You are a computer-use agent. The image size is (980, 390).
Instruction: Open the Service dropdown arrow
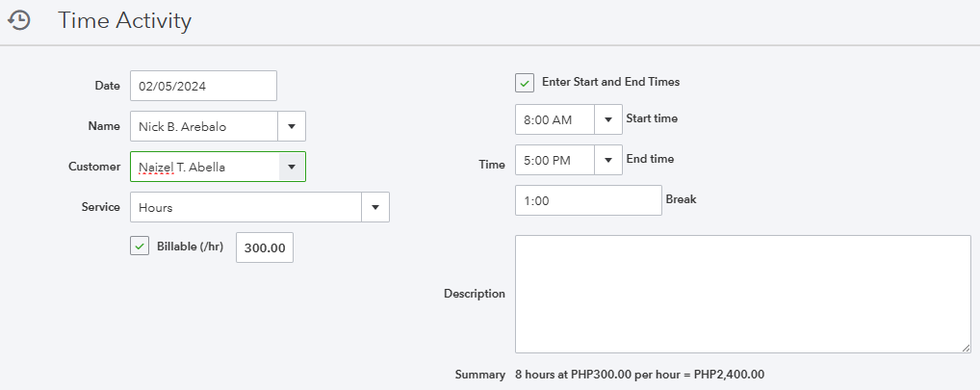point(375,207)
